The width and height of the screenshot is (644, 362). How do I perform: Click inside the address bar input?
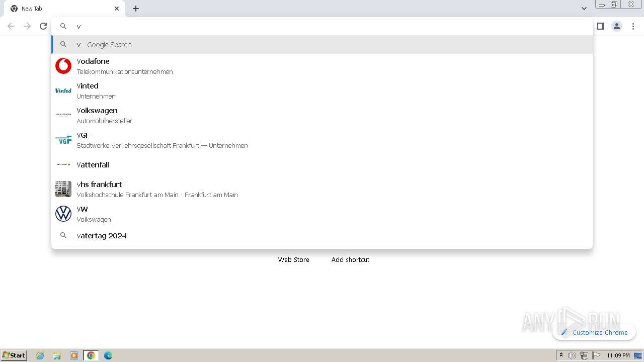tap(322, 26)
